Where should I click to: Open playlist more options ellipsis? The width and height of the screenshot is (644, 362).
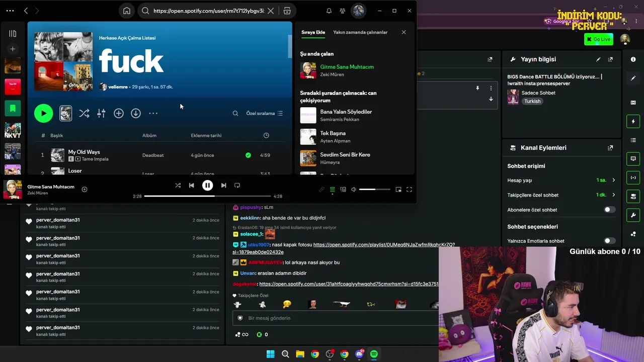click(153, 114)
